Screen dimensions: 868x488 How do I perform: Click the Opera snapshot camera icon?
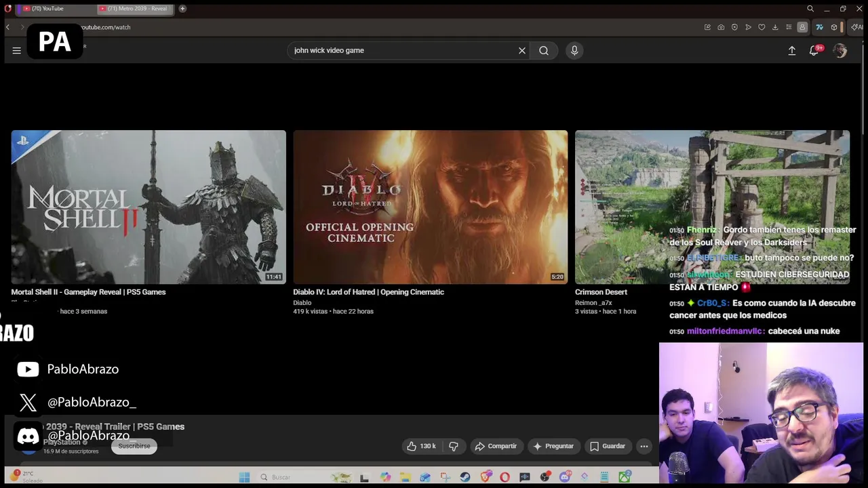(x=721, y=27)
